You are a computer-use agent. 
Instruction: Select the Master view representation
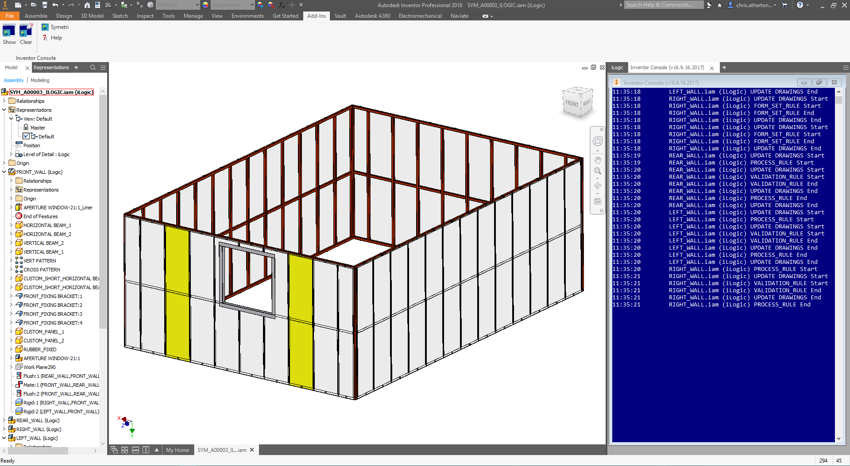[37, 127]
